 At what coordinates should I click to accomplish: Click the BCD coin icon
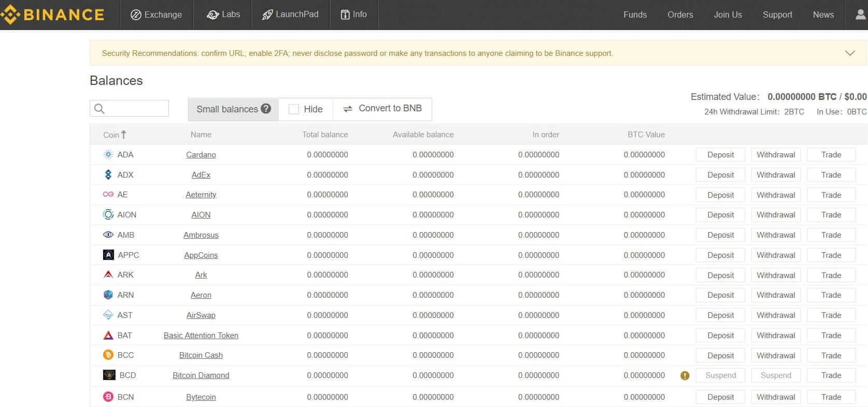pyautogui.click(x=109, y=375)
